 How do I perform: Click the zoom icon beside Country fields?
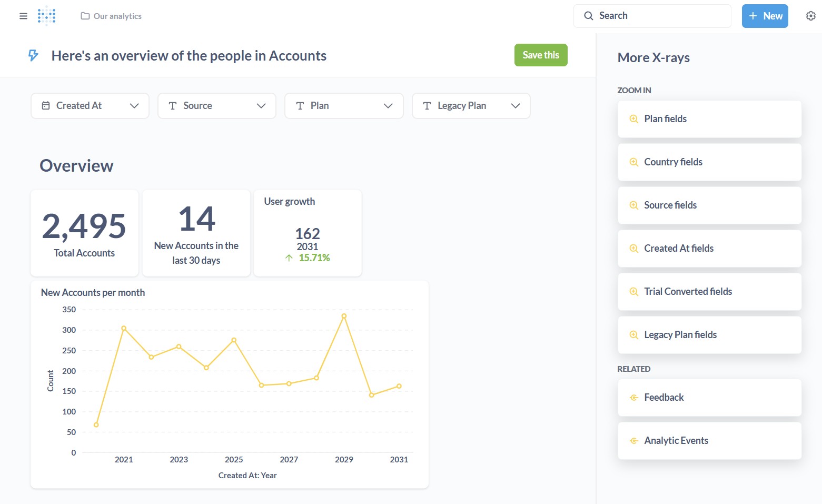[x=633, y=162]
